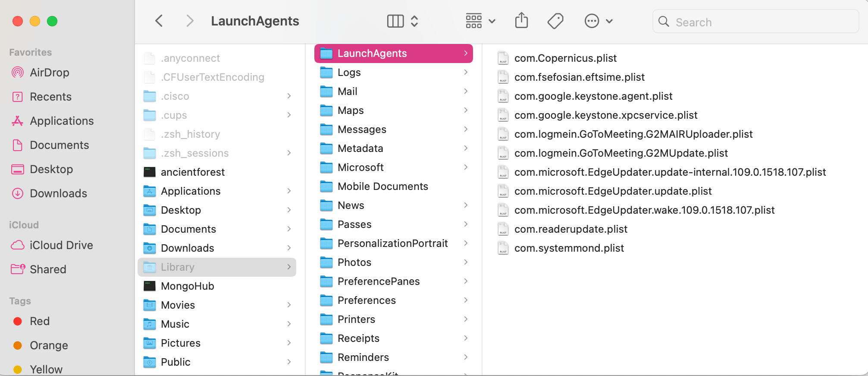Image resolution: width=868 pixels, height=376 pixels.
Task: Switch to column view icon in toolbar
Action: pyautogui.click(x=395, y=21)
